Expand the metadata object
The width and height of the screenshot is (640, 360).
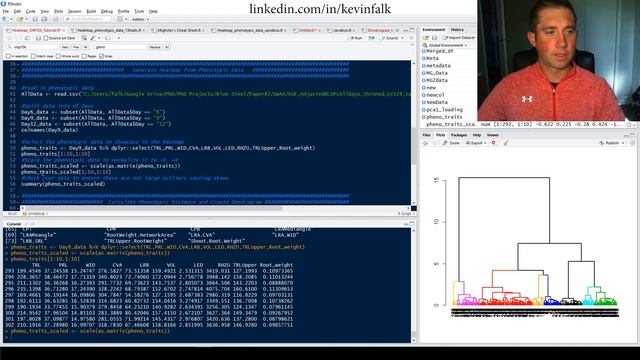[x=423, y=66]
